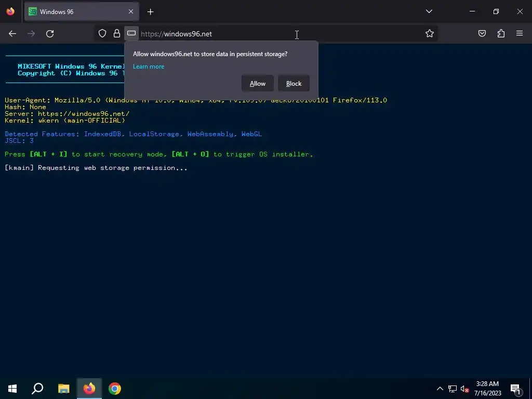The height and width of the screenshot is (399, 532).
Task: Close the Firefox window
Action: [x=520, y=11]
